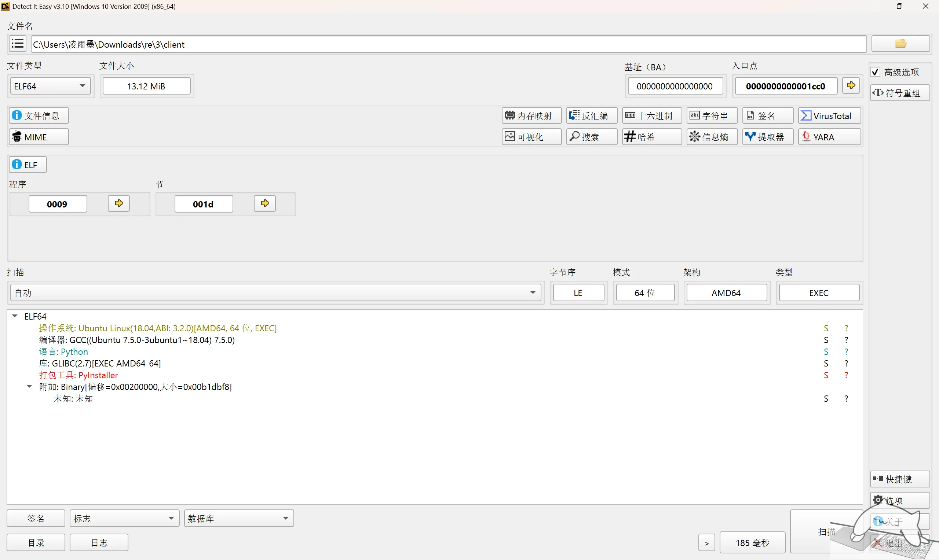Click the 签名 button at bottom left
The width and height of the screenshot is (939, 560).
pyautogui.click(x=36, y=518)
